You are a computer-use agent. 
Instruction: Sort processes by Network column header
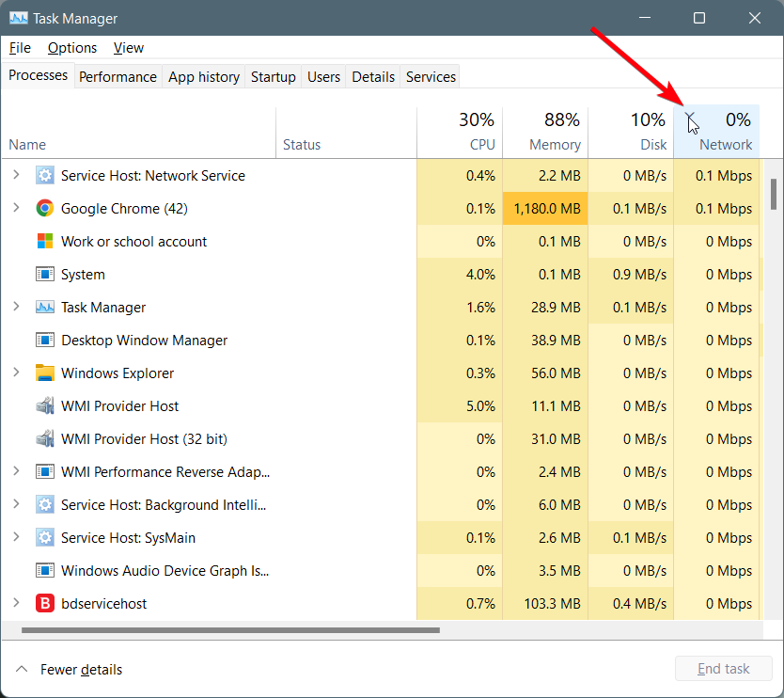pos(716,132)
